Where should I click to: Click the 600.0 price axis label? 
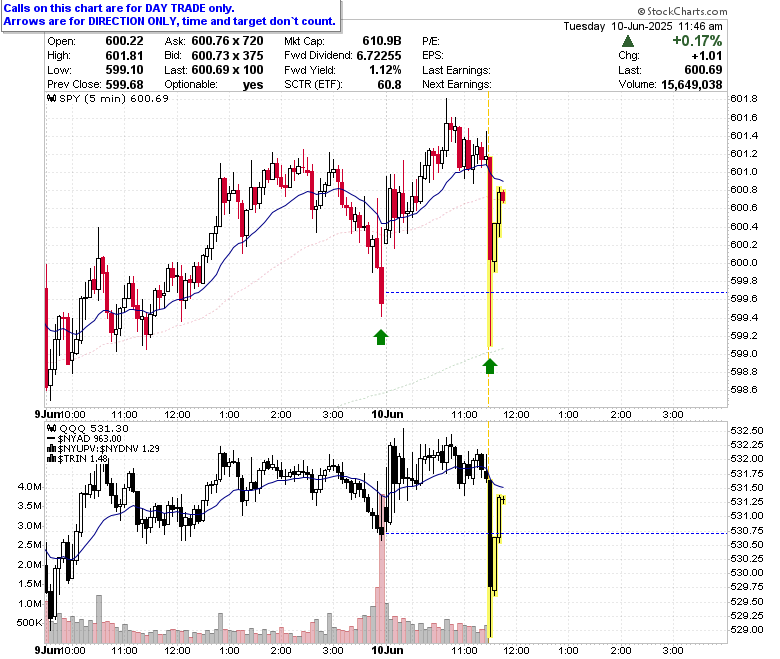744,263
